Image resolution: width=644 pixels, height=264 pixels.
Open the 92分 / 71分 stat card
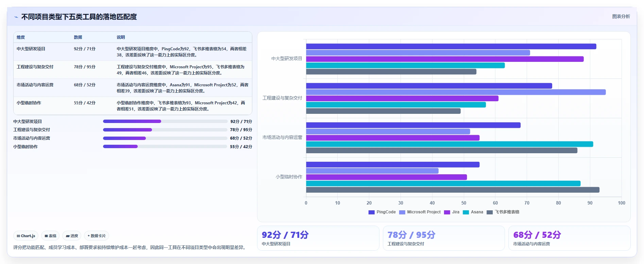click(318, 238)
